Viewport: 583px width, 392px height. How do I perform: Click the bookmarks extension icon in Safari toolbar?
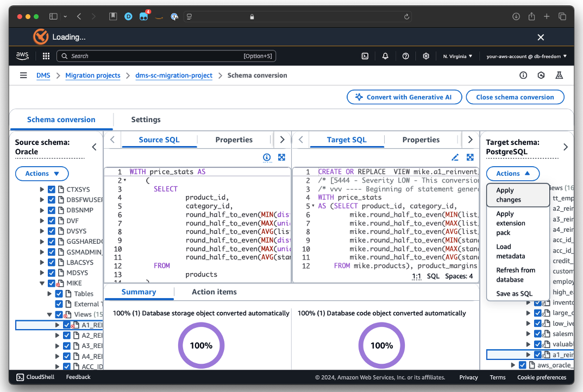point(112,16)
